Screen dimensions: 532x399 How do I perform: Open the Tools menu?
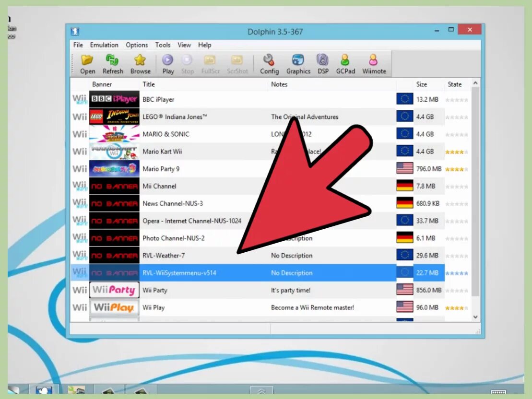click(163, 45)
